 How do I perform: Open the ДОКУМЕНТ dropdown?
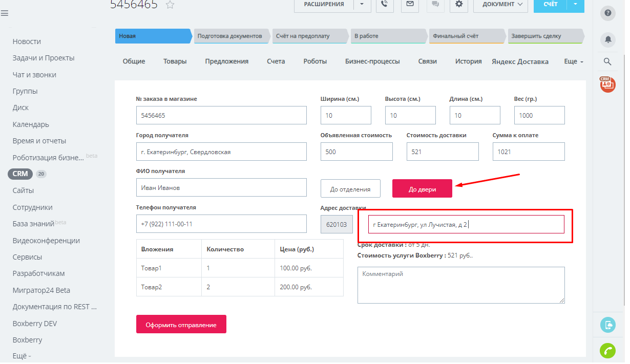501,5
